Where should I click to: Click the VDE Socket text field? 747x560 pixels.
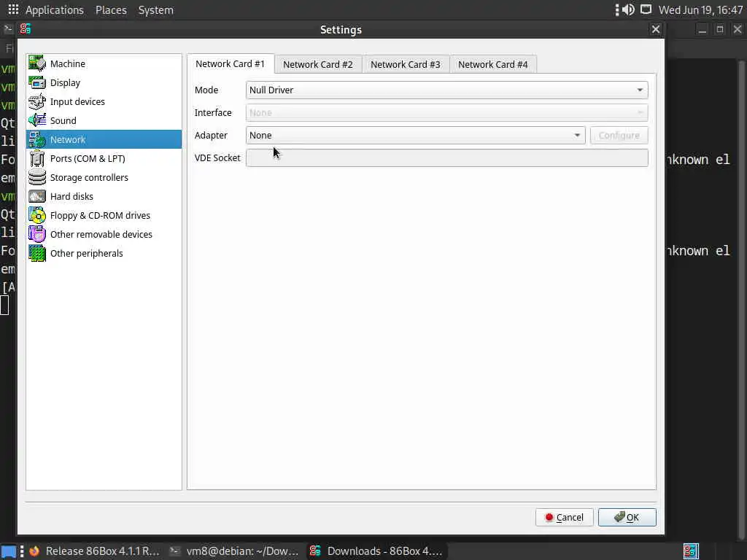click(447, 158)
